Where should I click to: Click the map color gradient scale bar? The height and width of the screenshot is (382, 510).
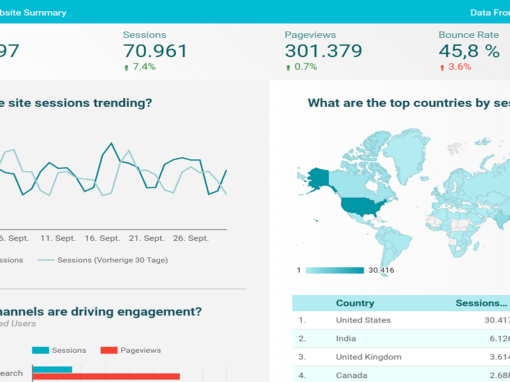pos(335,270)
